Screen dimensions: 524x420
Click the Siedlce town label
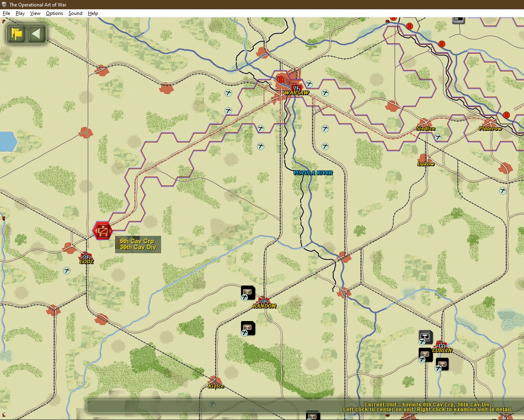tap(425, 128)
